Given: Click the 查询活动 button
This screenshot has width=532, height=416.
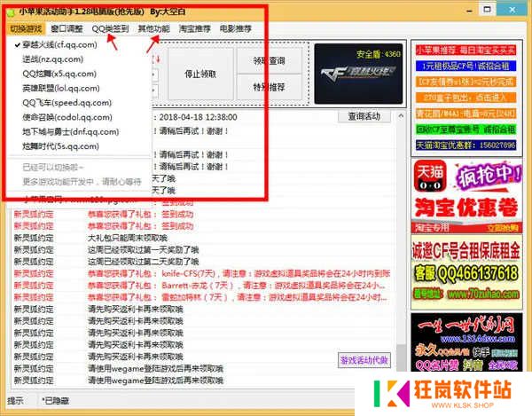Looking at the screenshot, I should coord(364,116).
